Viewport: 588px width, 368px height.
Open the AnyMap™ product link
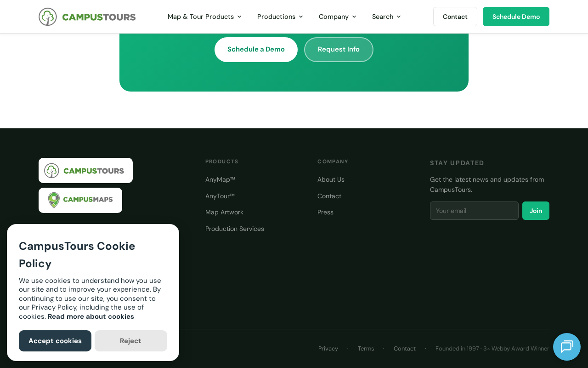tap(220, 179)
